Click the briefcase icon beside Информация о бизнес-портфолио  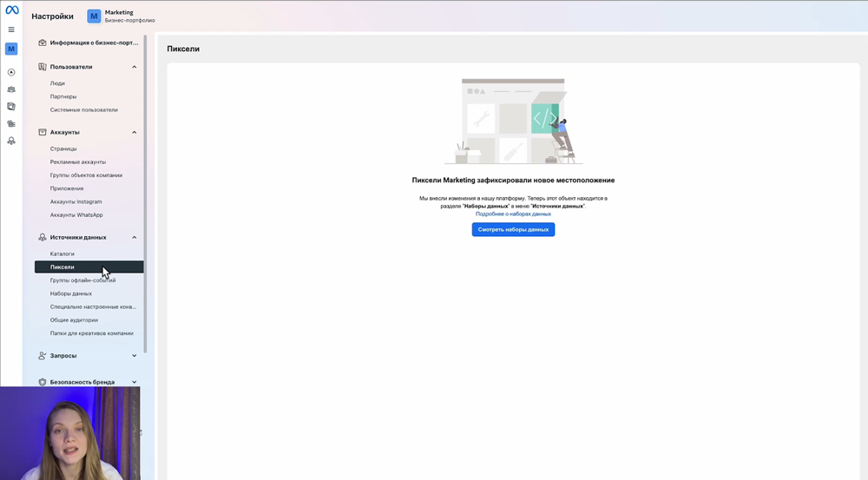coord(43,42)
